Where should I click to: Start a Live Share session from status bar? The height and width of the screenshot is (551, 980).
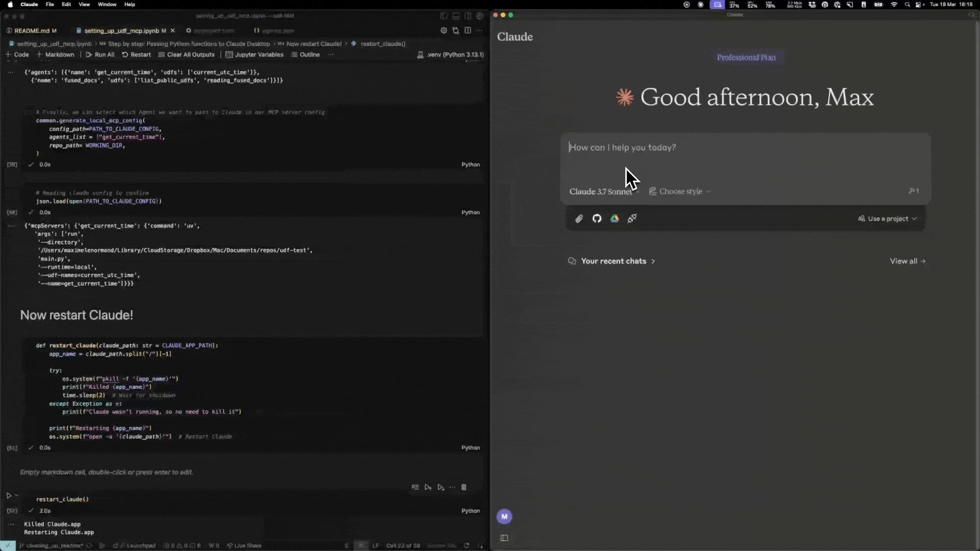(x=244, y=545)
